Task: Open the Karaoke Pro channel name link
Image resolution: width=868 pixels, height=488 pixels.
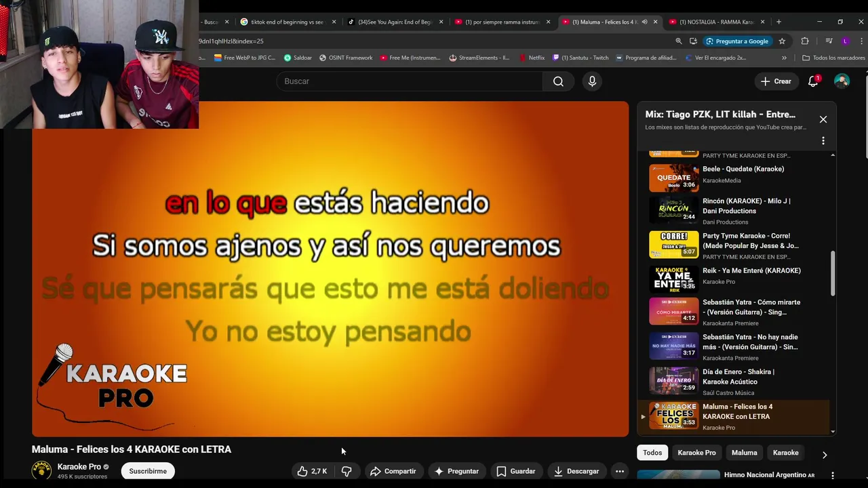Action: (x=79, y=466)
